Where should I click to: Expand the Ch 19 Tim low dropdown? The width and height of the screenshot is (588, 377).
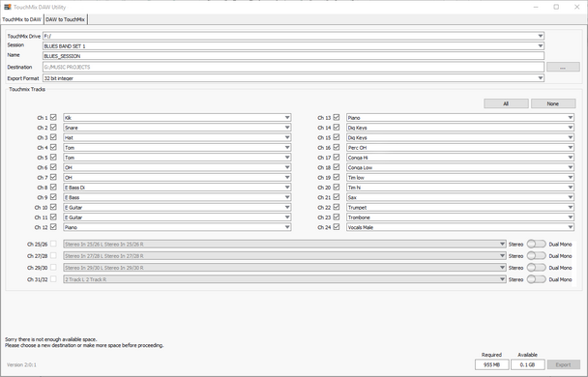pos(460,178)
